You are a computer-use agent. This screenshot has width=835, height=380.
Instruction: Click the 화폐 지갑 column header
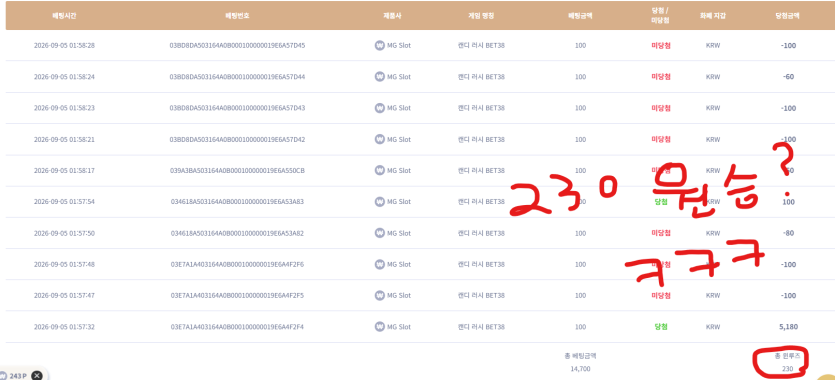pyautogui.click(x=713, y=15)
